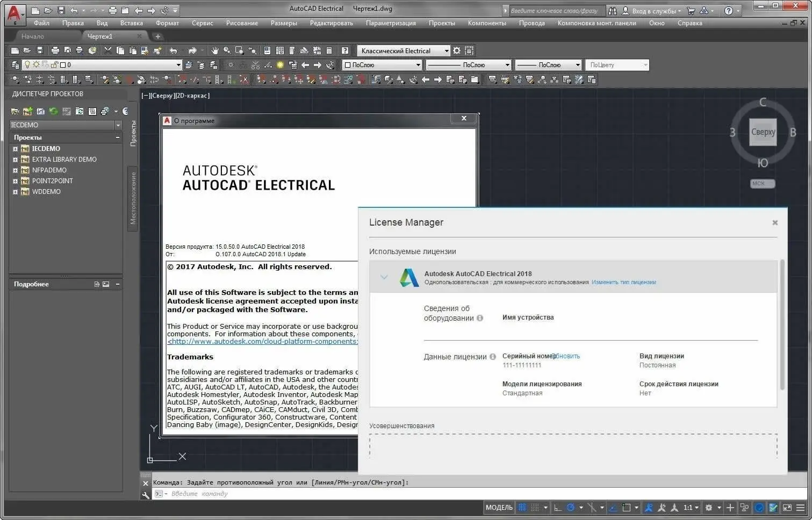Open the IECDEMO project selection combo box
The height and width of the screenshot is (520, 812).
[x=66, y=125]
